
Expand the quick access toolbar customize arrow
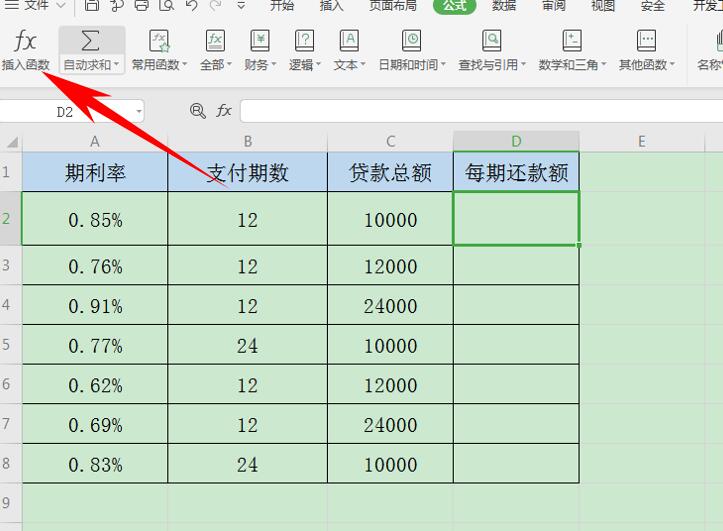(x=241, y=6)
